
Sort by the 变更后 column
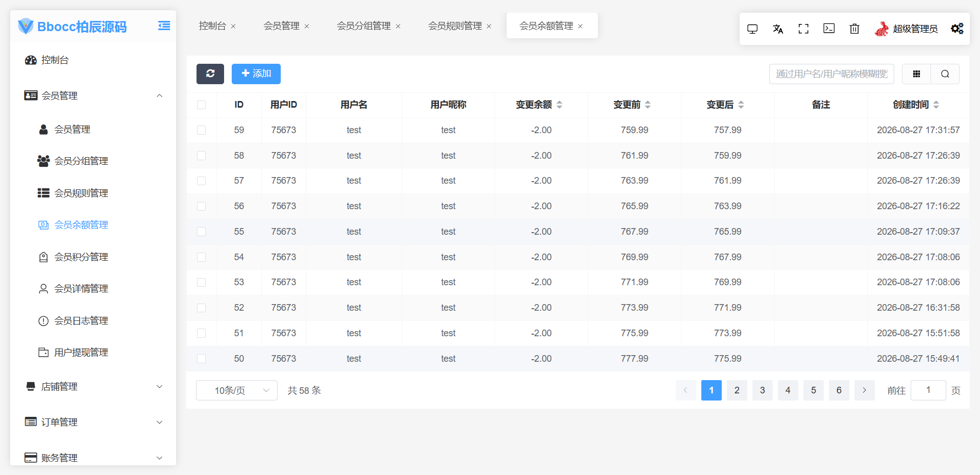[x=741, y=105]
